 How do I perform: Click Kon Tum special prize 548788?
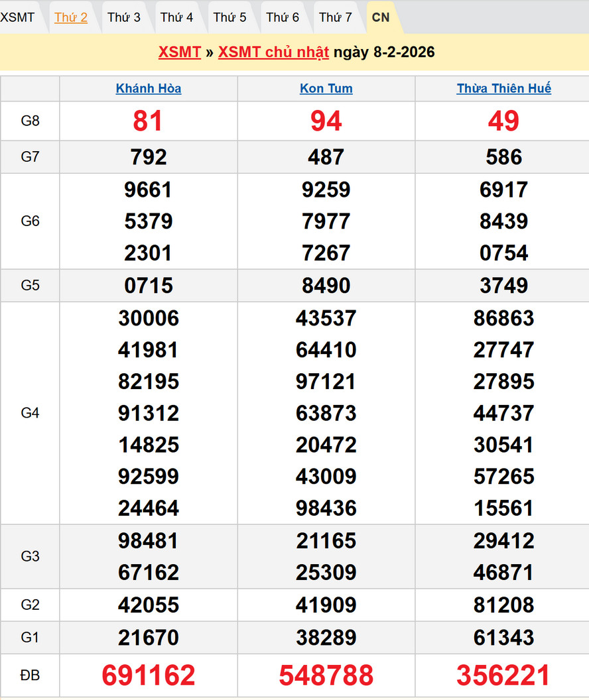(x=326, y=675)
